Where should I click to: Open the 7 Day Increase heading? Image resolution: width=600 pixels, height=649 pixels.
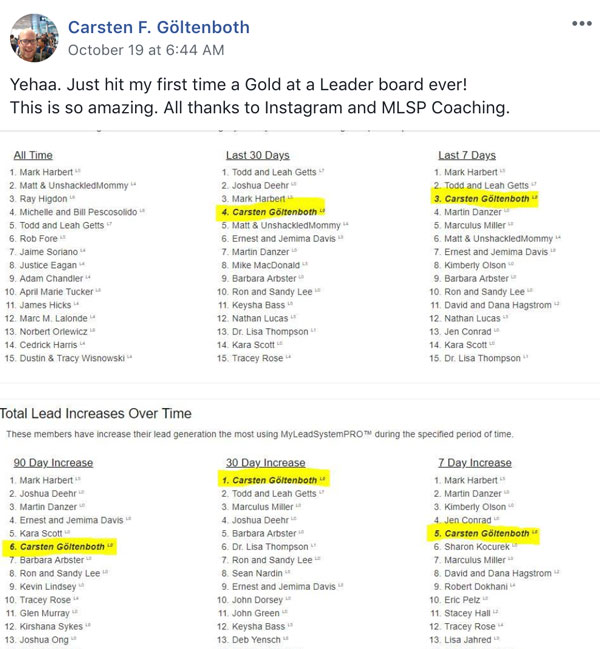pyautogui.click(x=475, y=463)
